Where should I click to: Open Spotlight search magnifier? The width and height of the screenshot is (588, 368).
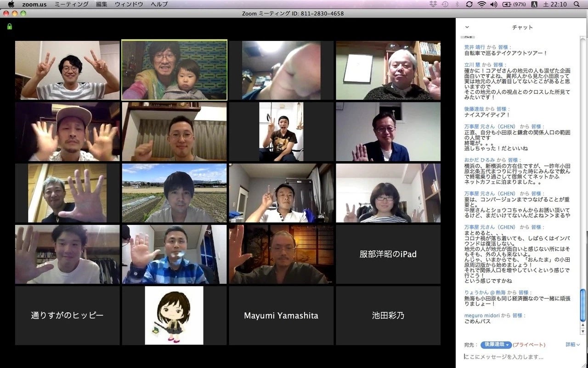pos(577,4)
